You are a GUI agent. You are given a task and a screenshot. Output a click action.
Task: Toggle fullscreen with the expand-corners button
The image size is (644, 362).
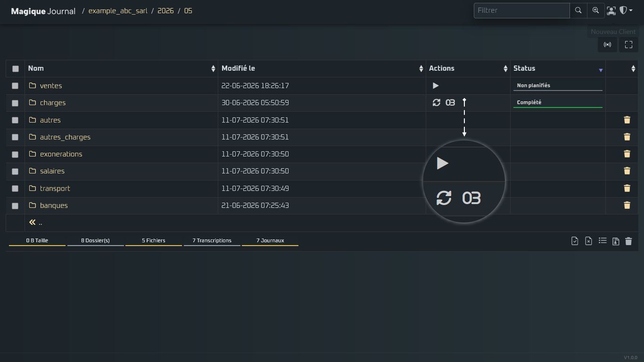(x=628, y=45)
